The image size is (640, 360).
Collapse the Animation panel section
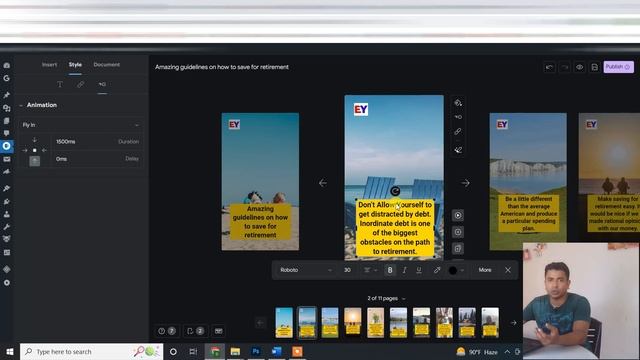[21, 105]
